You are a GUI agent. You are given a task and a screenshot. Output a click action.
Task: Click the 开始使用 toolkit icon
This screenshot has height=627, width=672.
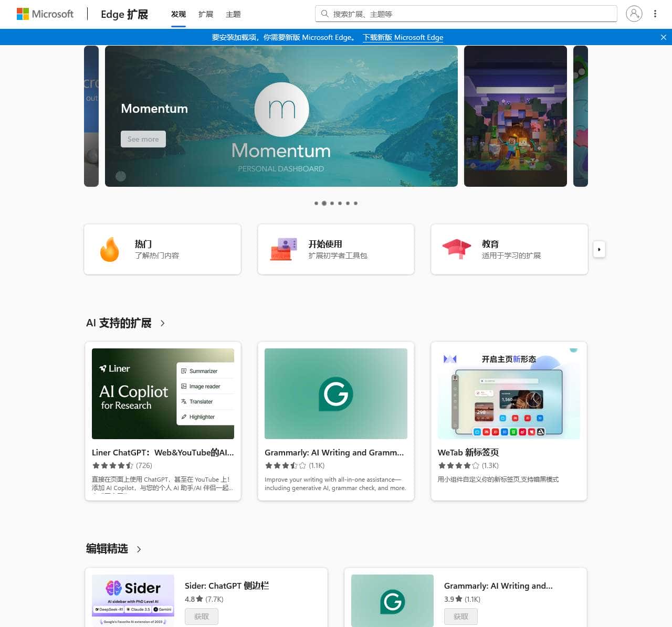pyautogui.click(x=283, y=249)
